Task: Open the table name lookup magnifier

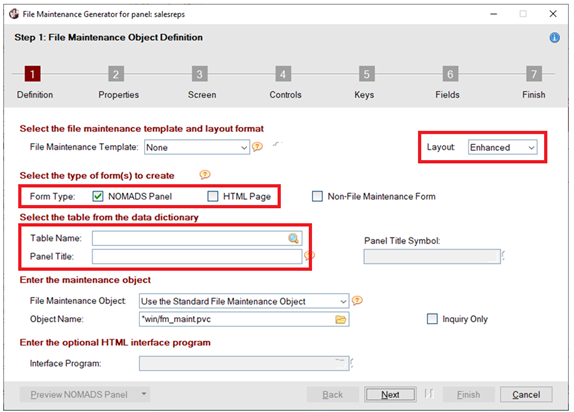Action: click(x=293, y=238)
